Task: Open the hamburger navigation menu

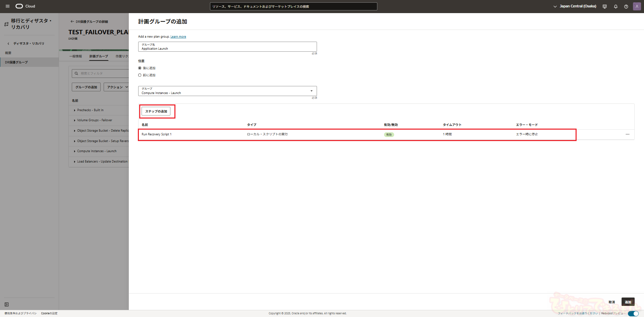Action: (7, 6)
